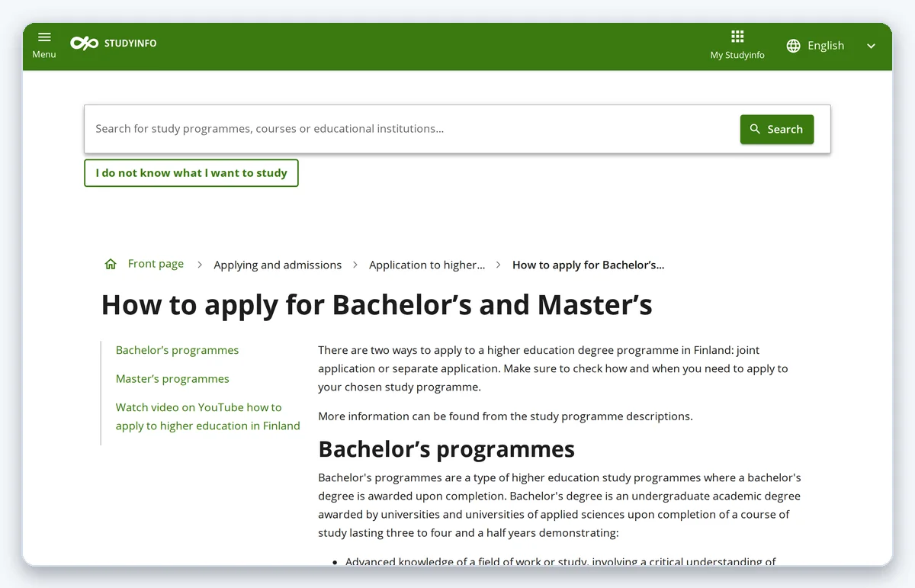Click the magnifier icon in Search button

coord(756,129)
